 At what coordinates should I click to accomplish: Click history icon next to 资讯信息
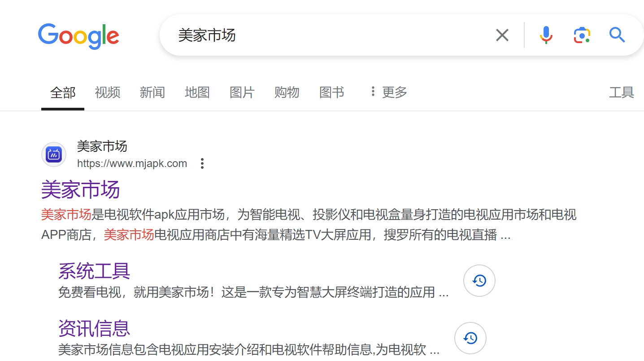(x=470, y=338)
